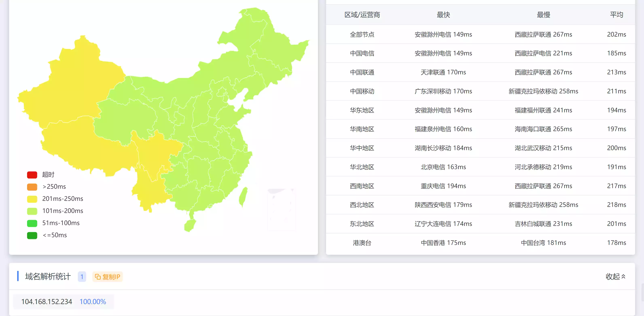Select the 西南地区 row label
644x316 pixels.
coord(362,186)
